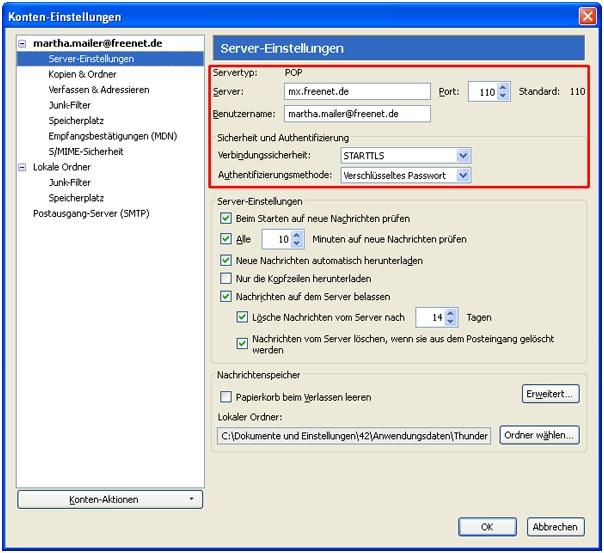Toggle delete-from-server when deleted from Posteingang
The image size is (604, 553).
[x=242, y=343]
